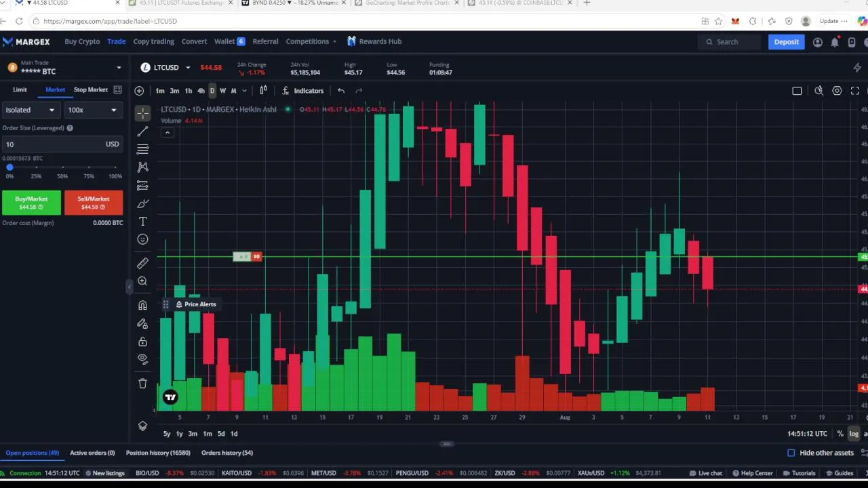Screen dimensions: 868x488
Task: Open the forecasting and measurement tools
Action: click(x=142, y=185)
